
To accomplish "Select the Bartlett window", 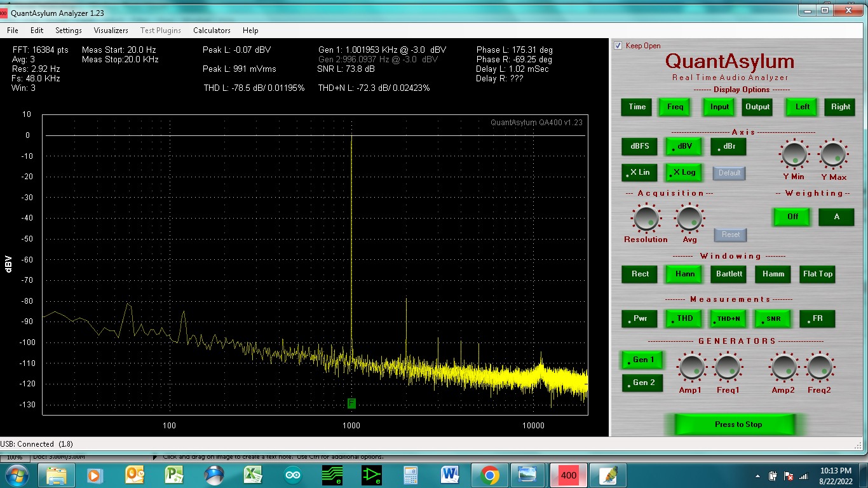I will [729, 274].
